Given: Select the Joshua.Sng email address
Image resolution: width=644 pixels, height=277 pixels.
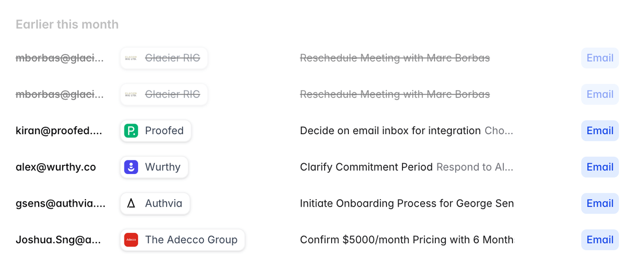Looking at the screenshot, I should (x=58, y=240).
